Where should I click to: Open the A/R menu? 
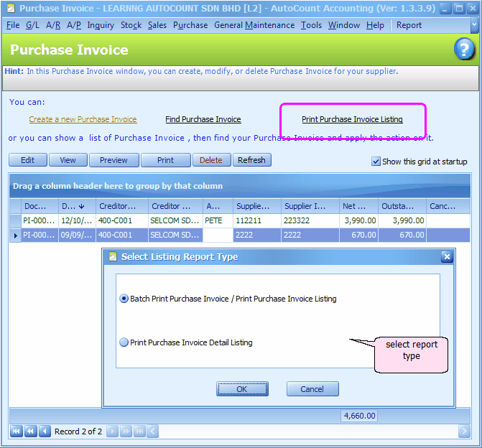pyautogui.click(x=53, y=25)
